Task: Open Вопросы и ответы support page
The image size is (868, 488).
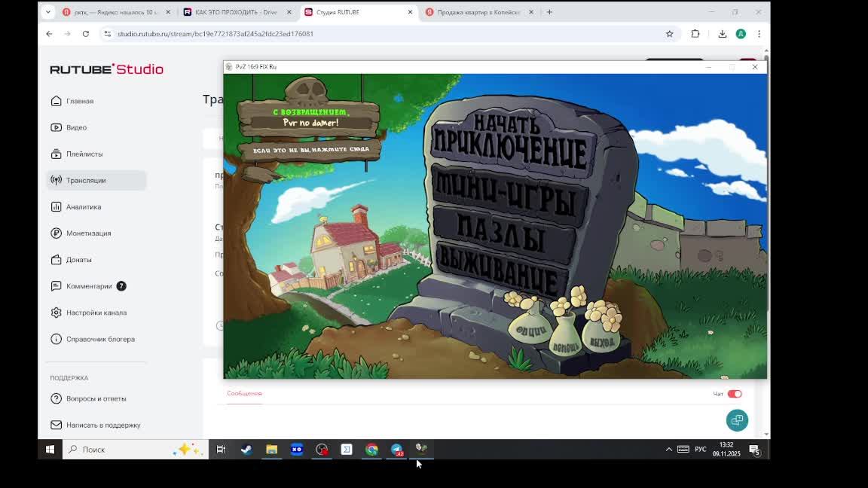Action: coord(96,399)
